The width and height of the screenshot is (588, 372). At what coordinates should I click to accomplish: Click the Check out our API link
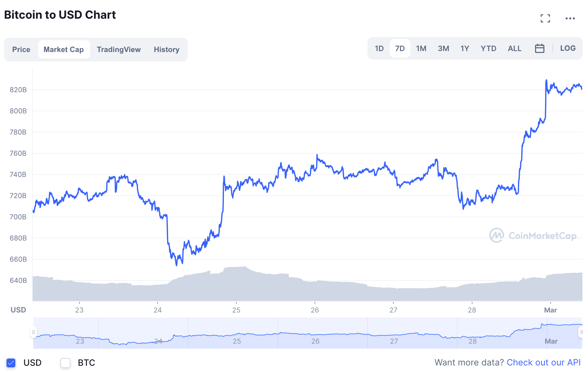tap(543, 362)
